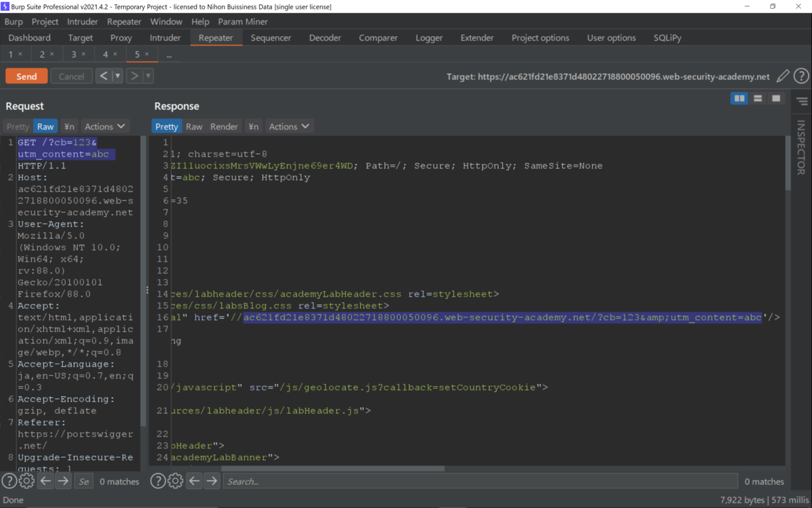Image resolution: width=812 pixels, height=508 pixels.
Task: Open the Repeater menu
Action: tap(125, 22)
